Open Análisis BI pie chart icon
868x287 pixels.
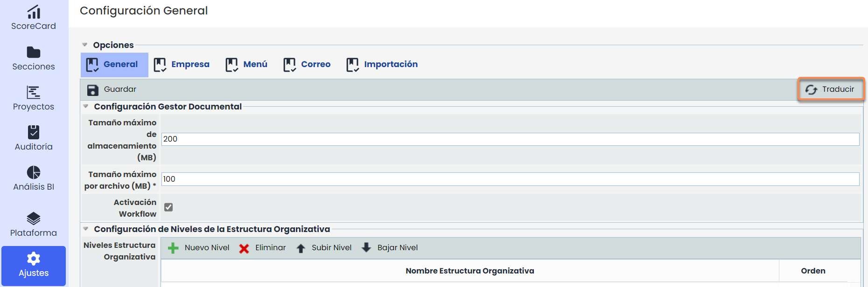coord(34,172)
